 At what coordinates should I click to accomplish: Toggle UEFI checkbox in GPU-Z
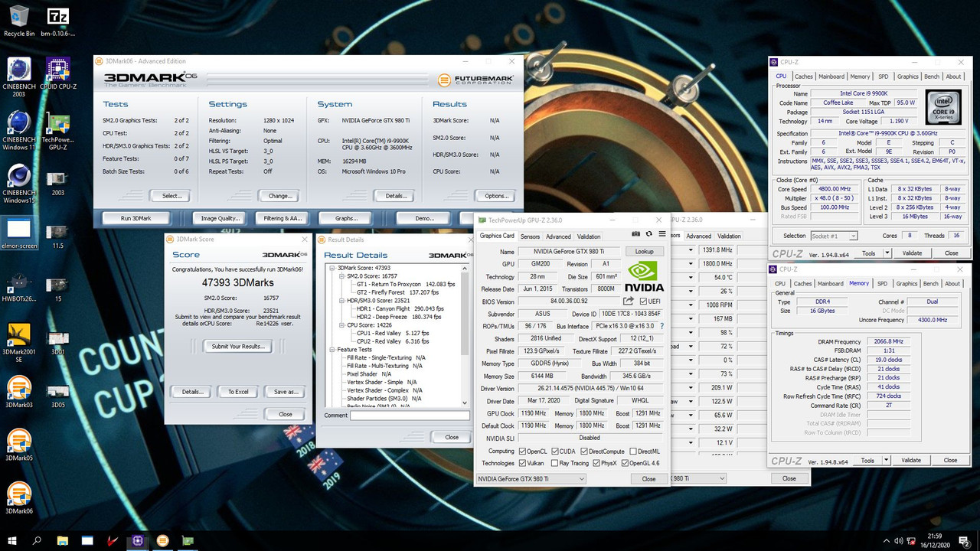point(644,302)
